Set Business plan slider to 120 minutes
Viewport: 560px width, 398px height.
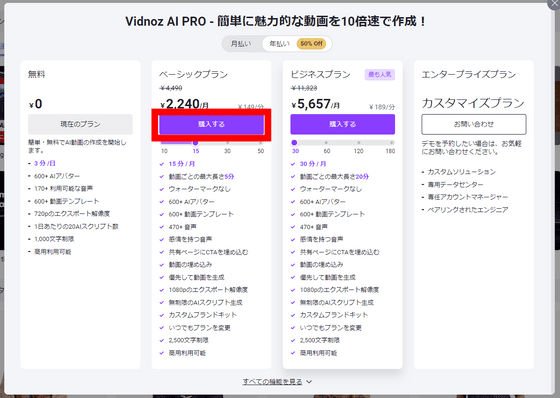(359, 143)
